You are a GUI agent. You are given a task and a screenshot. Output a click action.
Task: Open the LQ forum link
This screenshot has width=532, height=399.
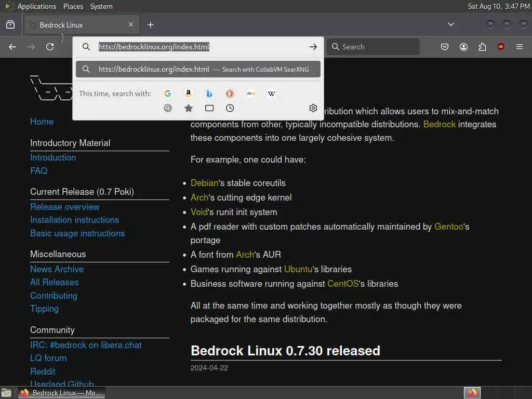(x=48, y=358)
